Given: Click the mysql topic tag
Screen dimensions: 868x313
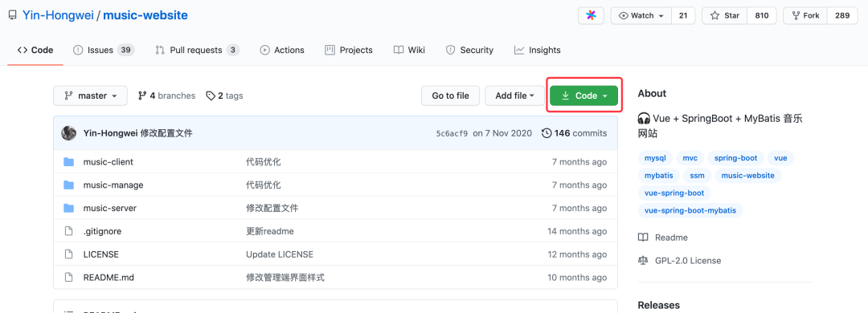Looking at the screenshot, I should [656, 158].
